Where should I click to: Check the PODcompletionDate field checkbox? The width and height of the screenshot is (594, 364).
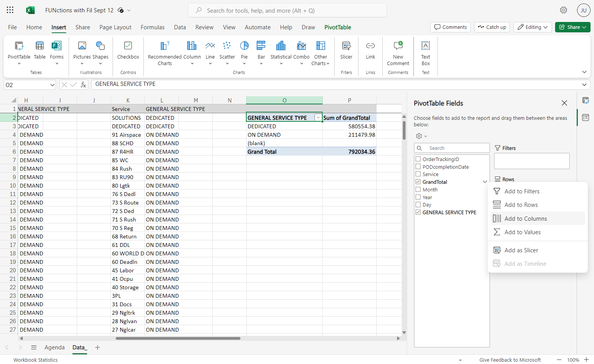click(x=418, y=166)
